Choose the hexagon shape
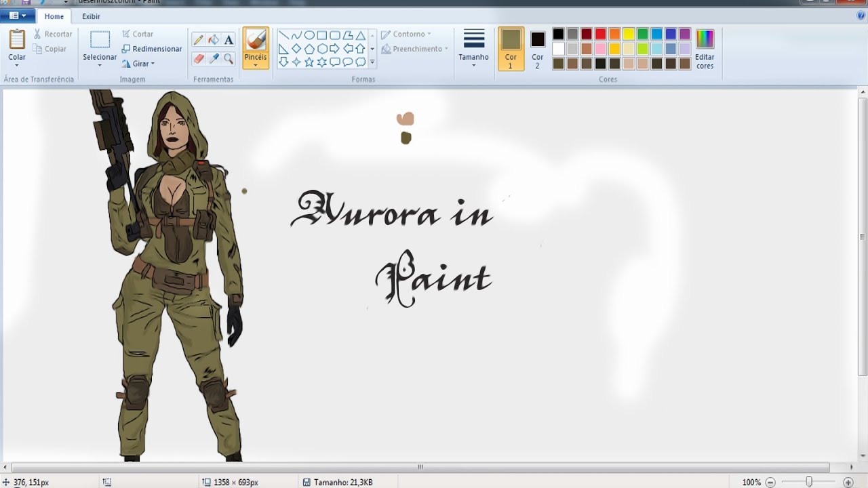 (322, 49)
